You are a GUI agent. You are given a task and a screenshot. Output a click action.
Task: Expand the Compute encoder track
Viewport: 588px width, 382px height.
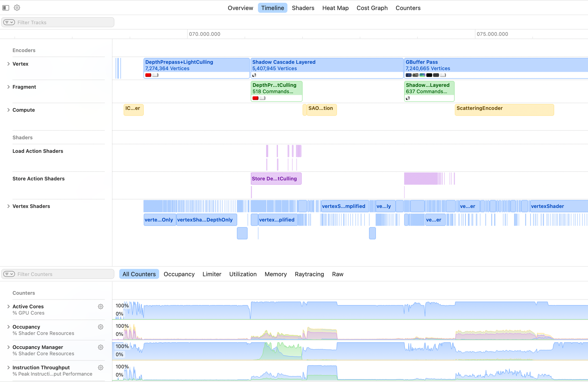coord(9,110)
